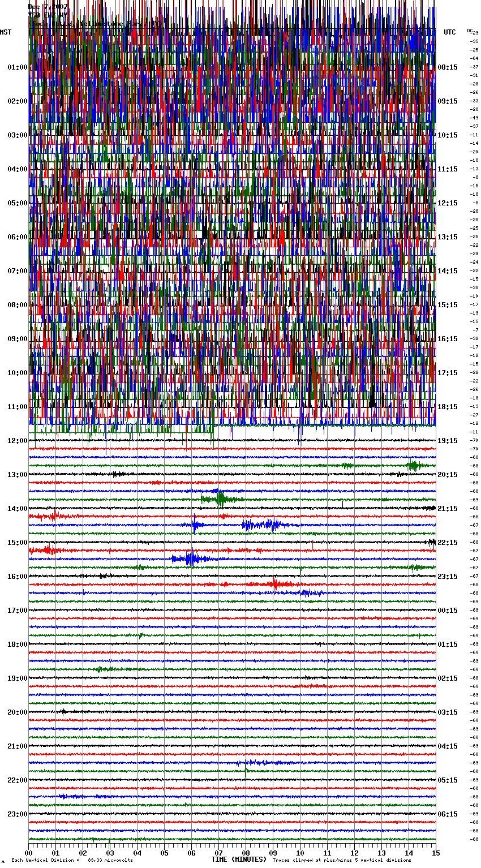Click the 19:00 MST hour label

18,678
